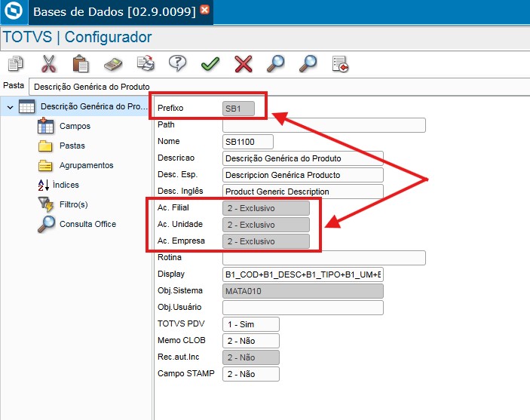Click the Nome field SB1100
This screenshot has width=530, height=420.
[248, 142]
